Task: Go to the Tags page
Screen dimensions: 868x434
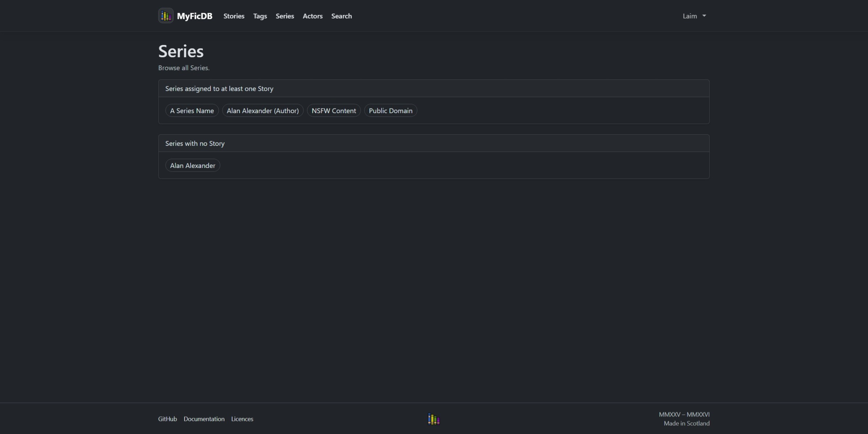Action: (260, 16)
